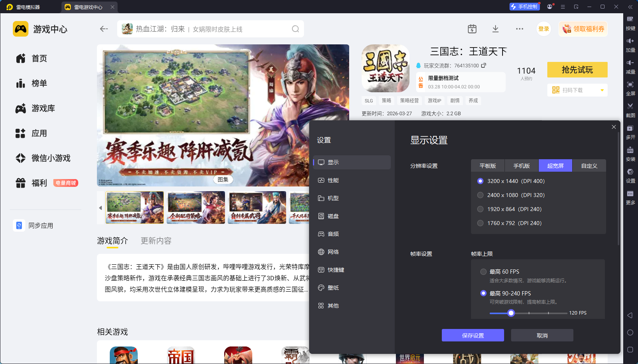This screenshot has height=364, width=638.
Task: Click the Android recent apps square button
Action: point(630,350)
